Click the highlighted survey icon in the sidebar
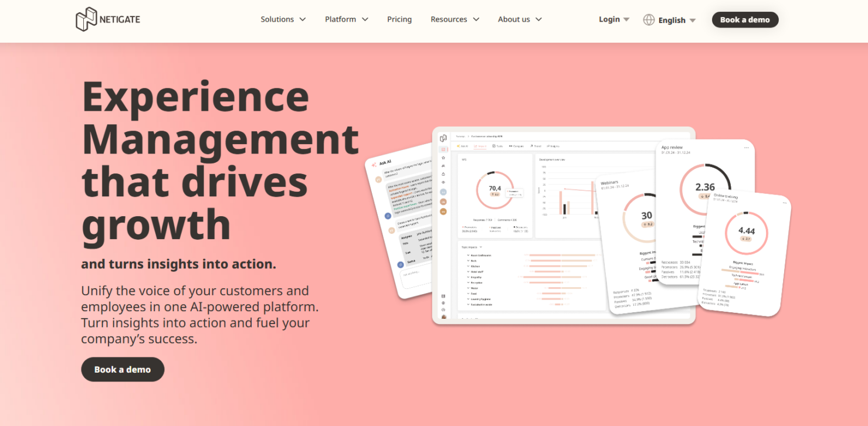 point(442,150)
